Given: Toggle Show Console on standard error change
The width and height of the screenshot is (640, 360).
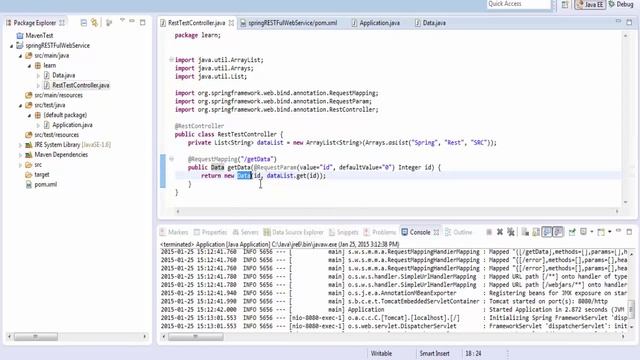Looking at the screenshot, I should pyautogui.click(x=558, y=232).
